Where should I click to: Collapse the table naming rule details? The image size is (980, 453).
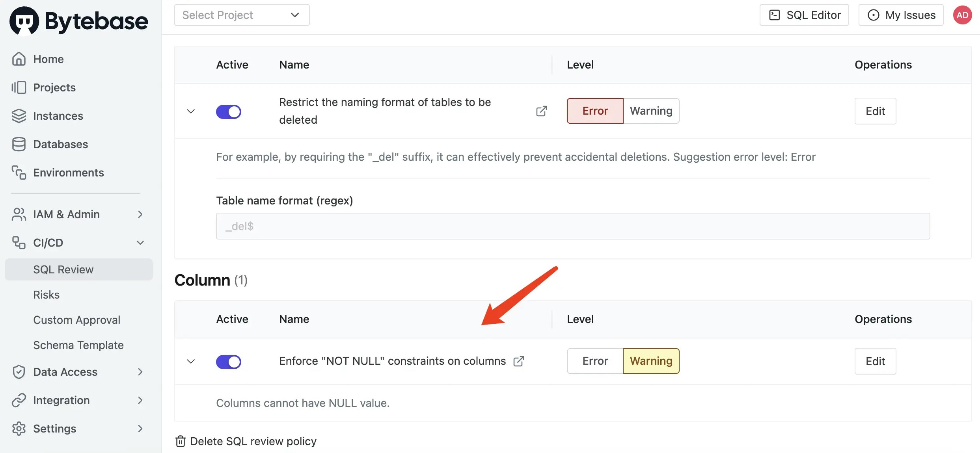click(x=191, y=111)
